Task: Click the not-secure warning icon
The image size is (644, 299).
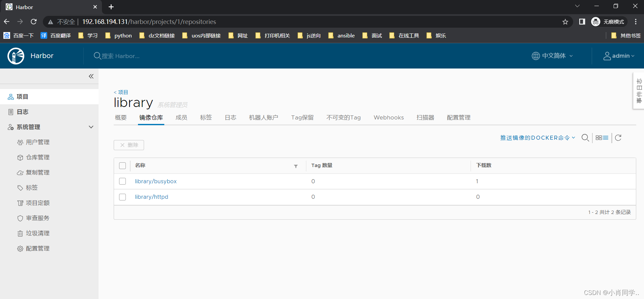Action: tap(51, 22)
